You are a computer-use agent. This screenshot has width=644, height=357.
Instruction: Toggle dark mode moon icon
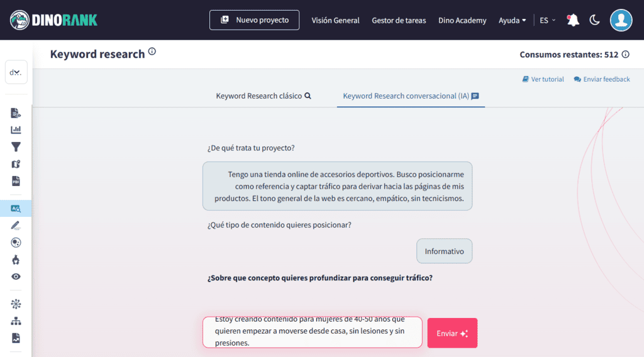[594, 20]
